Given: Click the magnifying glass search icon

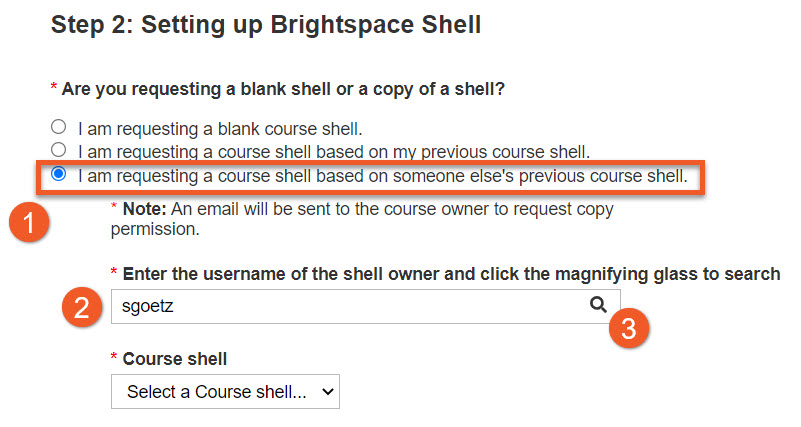Looking at the screenshot, I should (x=598, y=306).
